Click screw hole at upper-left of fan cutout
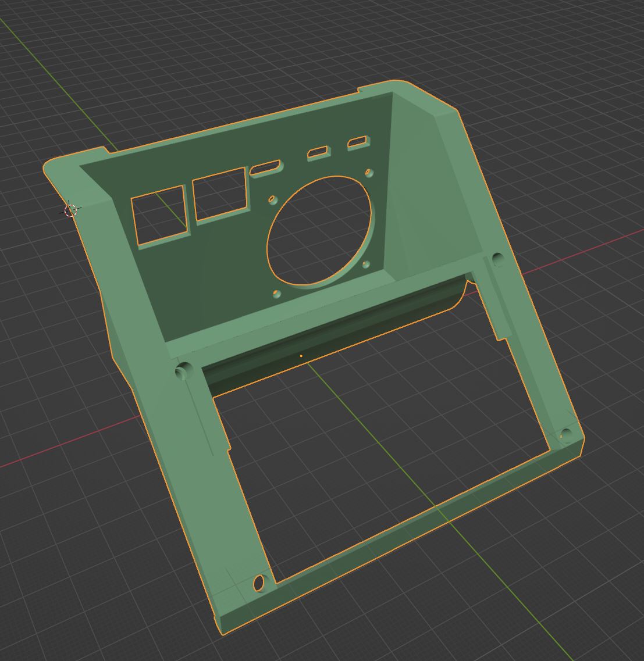Image resolution: width=644 pixels, height=661 pixels. tap(272, 200)
